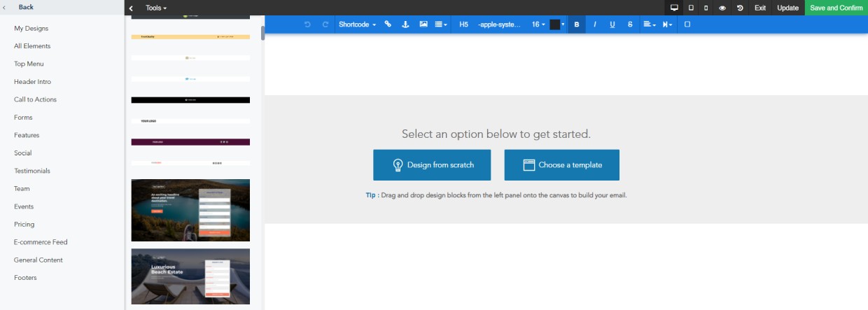This screenshot has width=868, height=310.
Task: Toggle the eye preview icon
Action: (722, 8)
